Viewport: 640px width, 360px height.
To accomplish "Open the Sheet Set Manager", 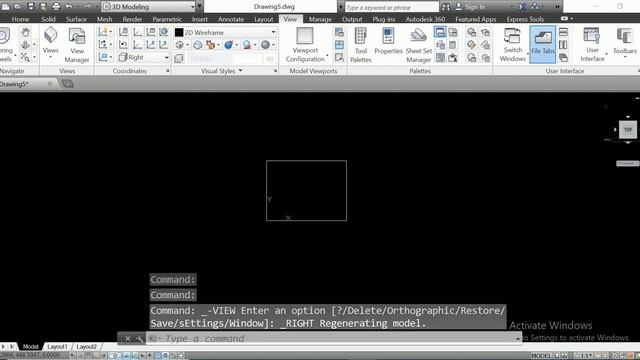I will click(x=419, y=45).
